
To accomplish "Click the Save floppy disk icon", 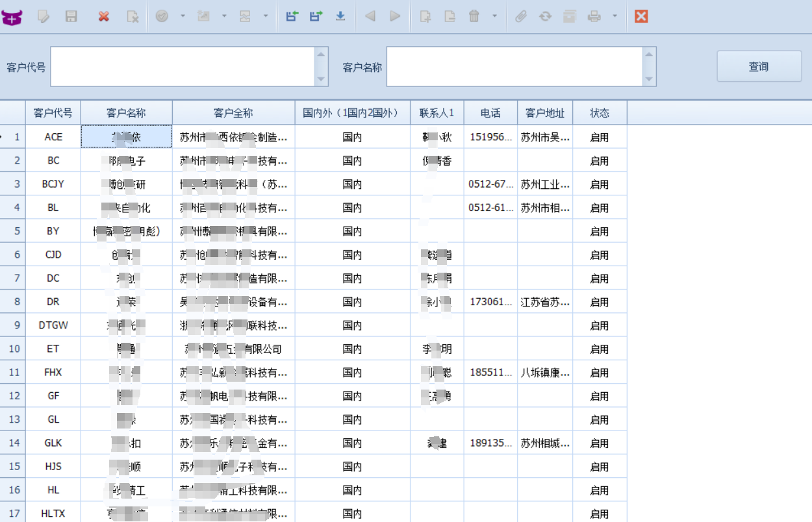I will pos(71,17).
